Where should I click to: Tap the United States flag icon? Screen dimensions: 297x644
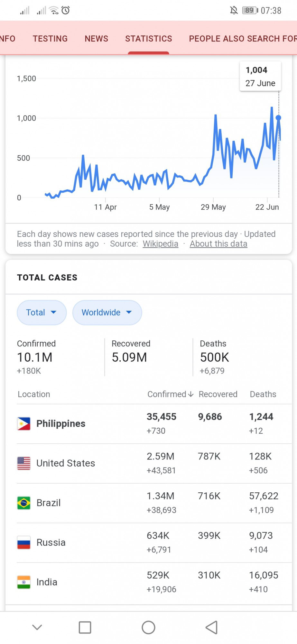[x=24, y=463]
